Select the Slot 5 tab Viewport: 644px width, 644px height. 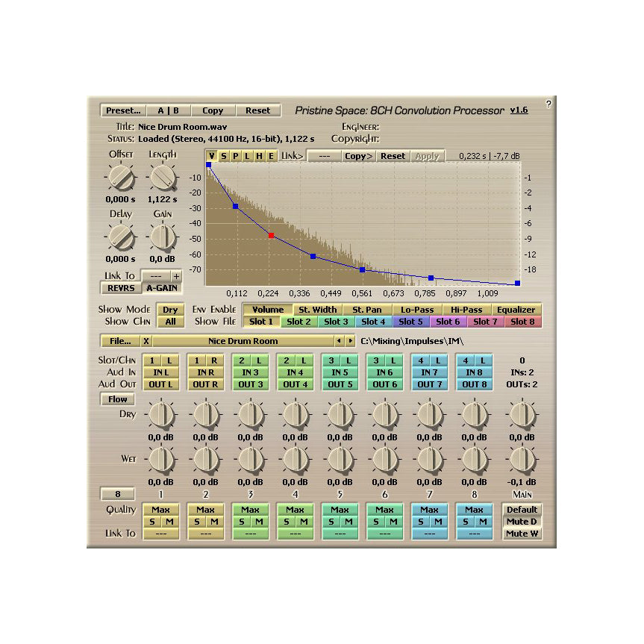pyautogui.click(x=410, y=322)
